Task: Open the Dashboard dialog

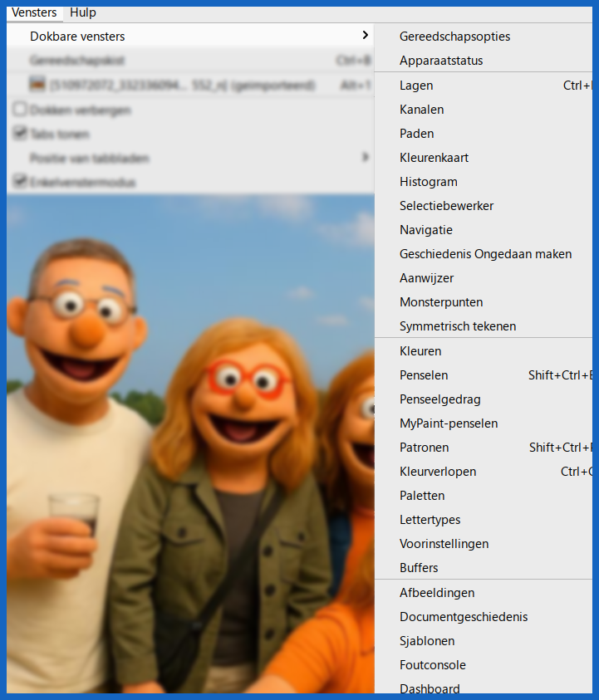Action: point(484,687)
